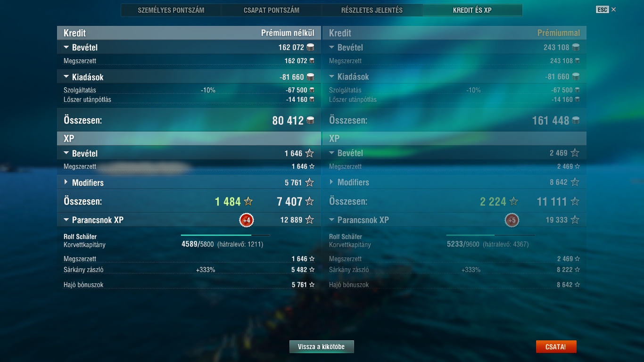The height and width of the screenshot is (362, 644).
Task: Click the credits coin icon beside 80 412
Action: pyautogui.click(x=310, y=121)
